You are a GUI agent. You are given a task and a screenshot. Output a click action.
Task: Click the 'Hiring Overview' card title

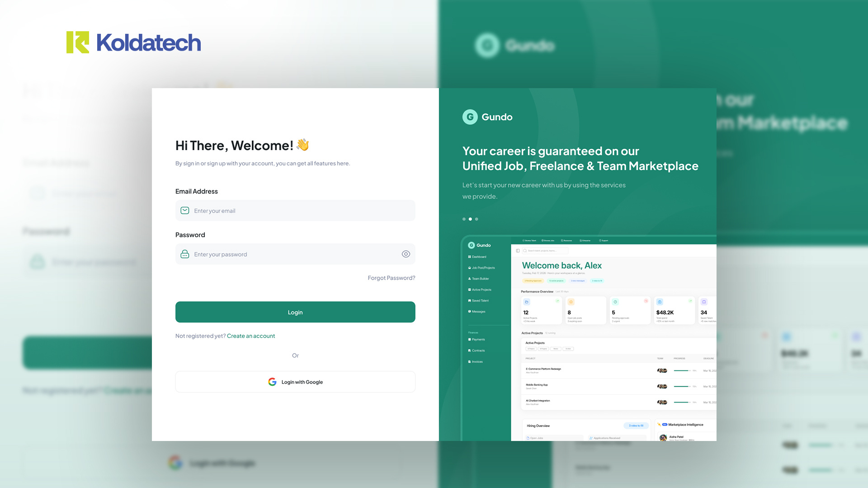click(x=538, y=426)
